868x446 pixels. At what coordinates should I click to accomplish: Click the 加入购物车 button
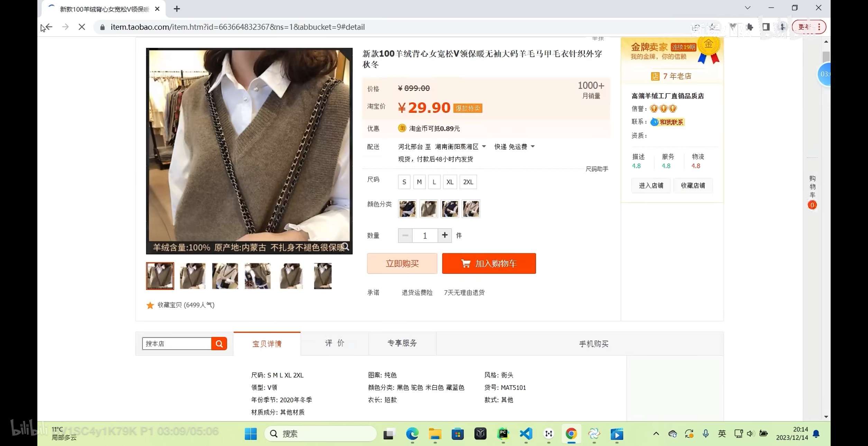coord(489,263)
